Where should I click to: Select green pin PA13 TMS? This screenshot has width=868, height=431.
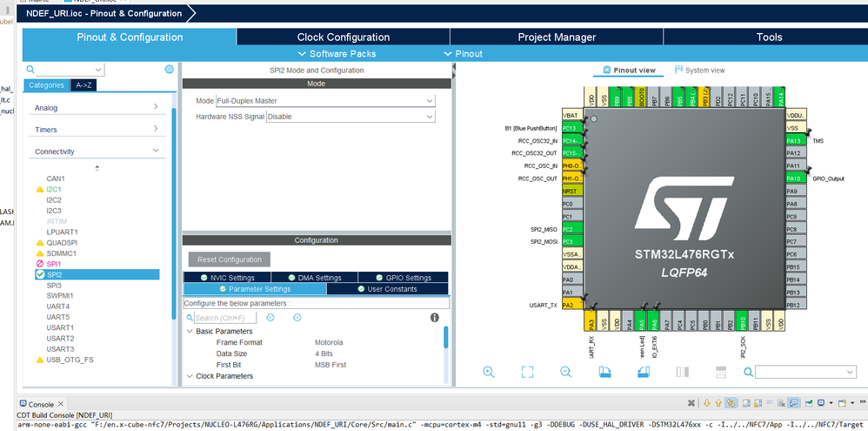tap(795, 141)
